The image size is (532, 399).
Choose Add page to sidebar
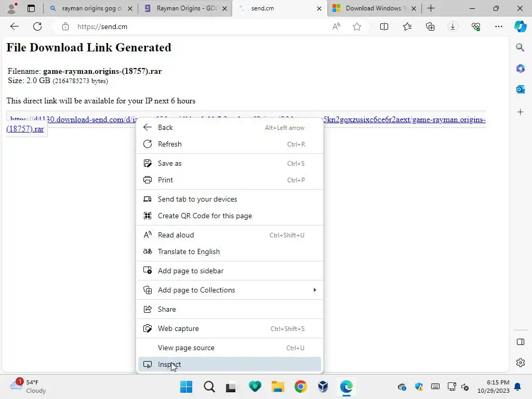(230, 271)
